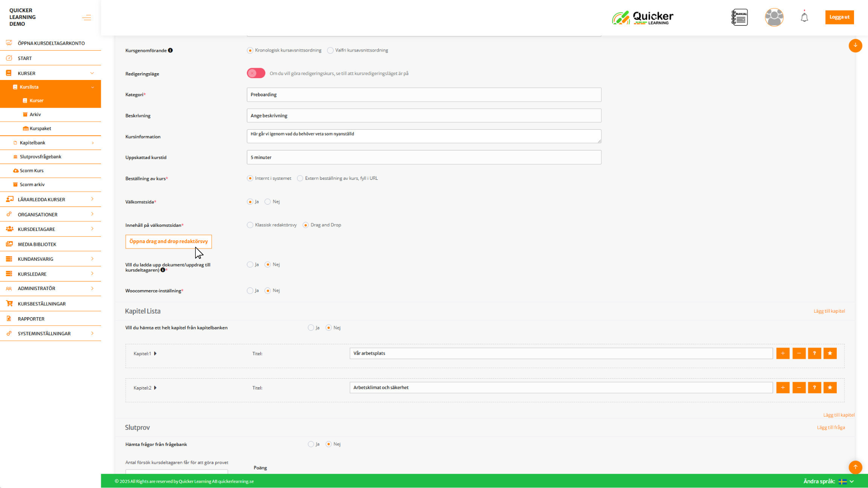This screenshot has width=868, height=488.
Task: Click the user profile avatar icon
Action: [774, 17]
